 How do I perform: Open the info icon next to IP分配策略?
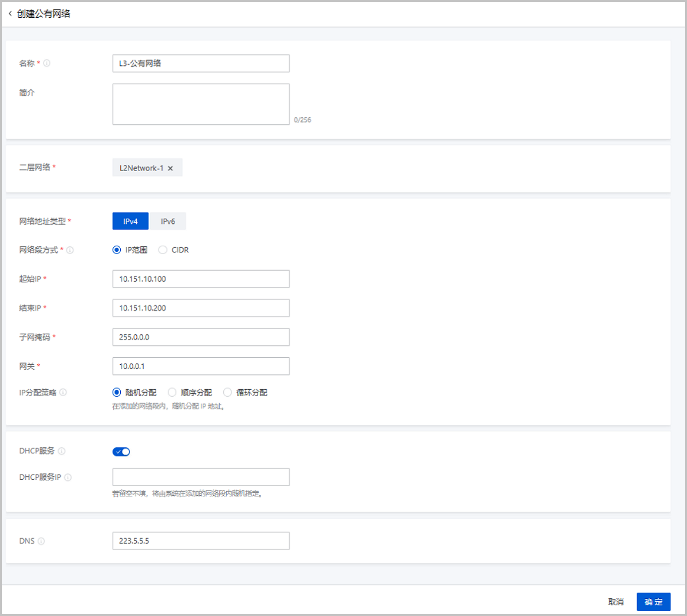tap(63, 392)
